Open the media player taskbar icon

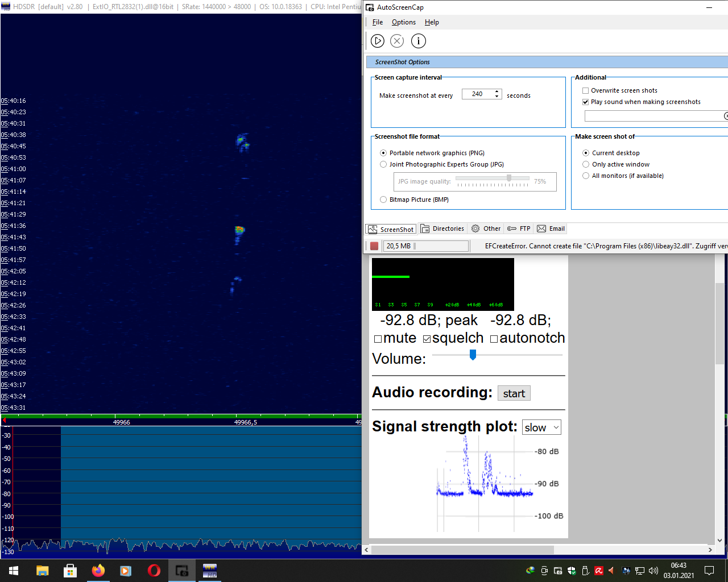(x=126, y=571)
